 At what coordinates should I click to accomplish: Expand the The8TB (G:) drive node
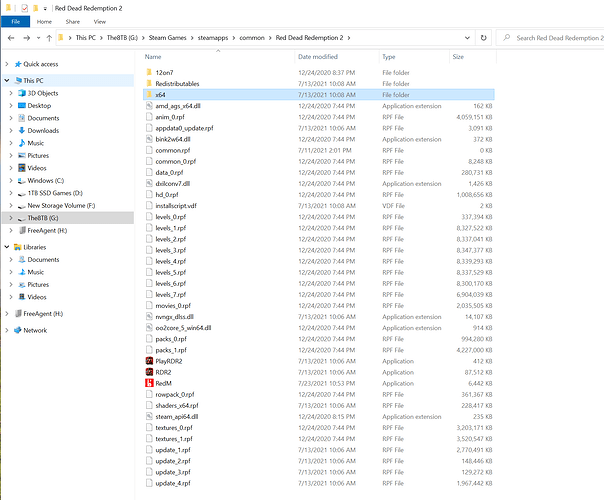[11, 218]
